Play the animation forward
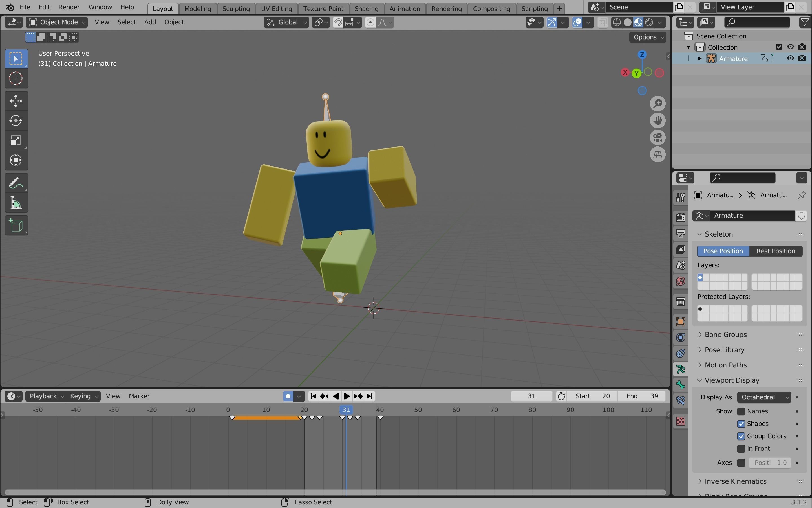 click(x=347, y=396)
